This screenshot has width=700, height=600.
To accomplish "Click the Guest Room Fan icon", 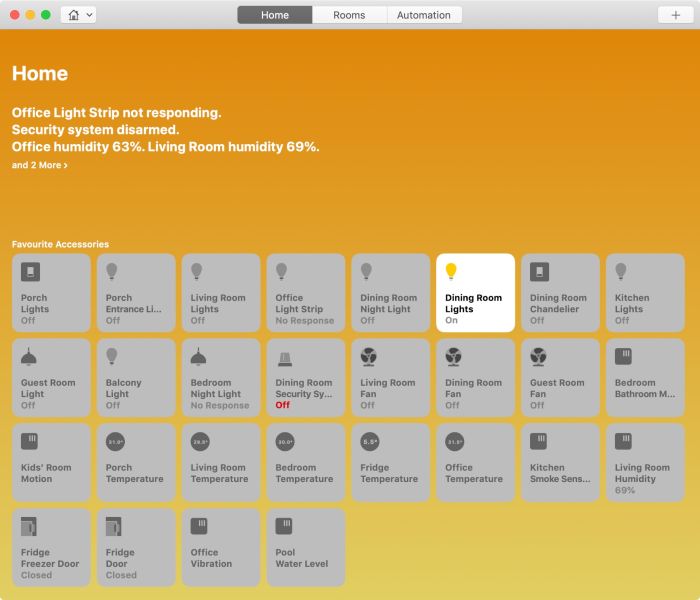I will click(538, 357).
